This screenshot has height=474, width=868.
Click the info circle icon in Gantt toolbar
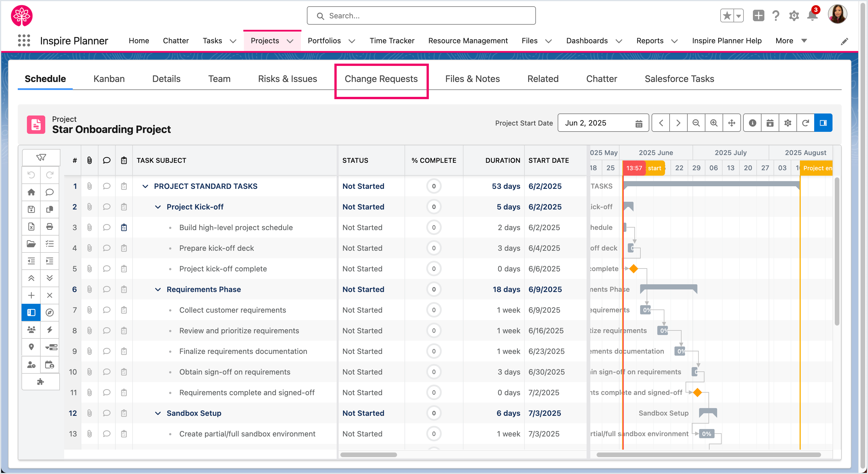[x=752, y=123]
